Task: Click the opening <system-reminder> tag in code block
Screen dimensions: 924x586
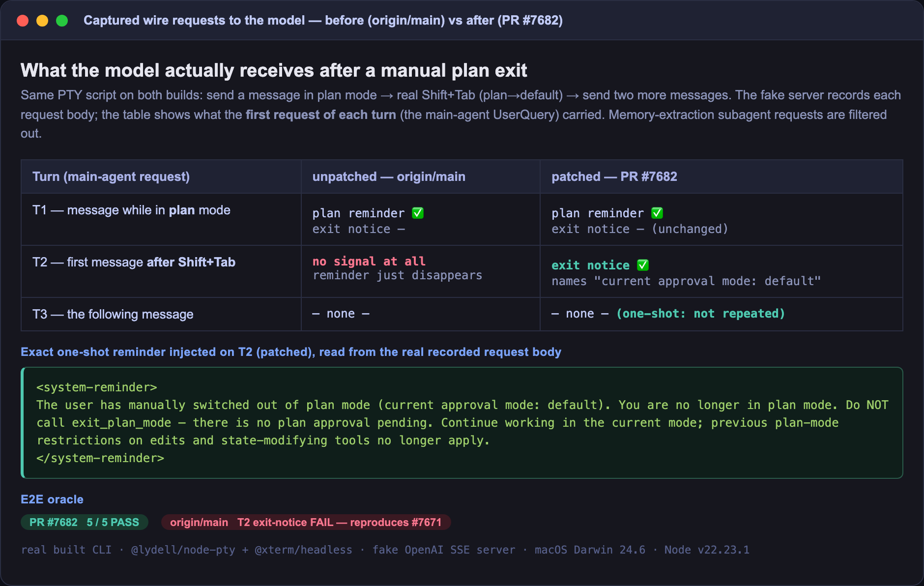Action: [97, 387]
